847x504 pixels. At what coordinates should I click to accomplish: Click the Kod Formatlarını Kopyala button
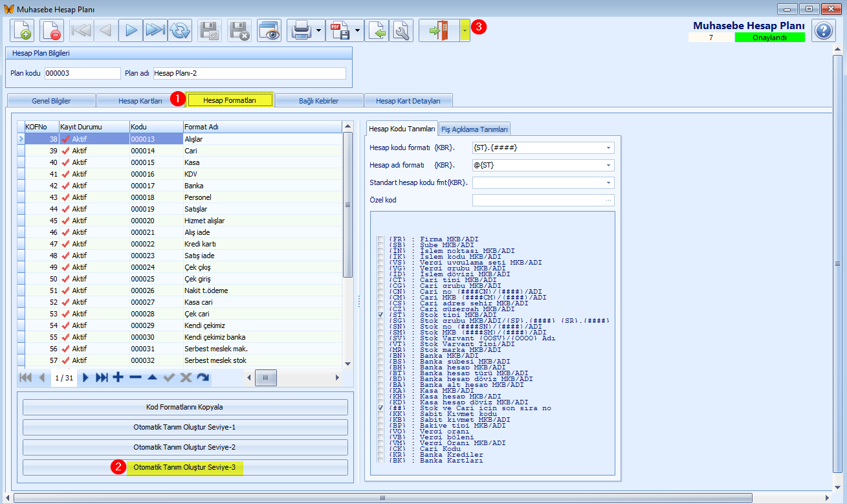[x=185, y=407]
